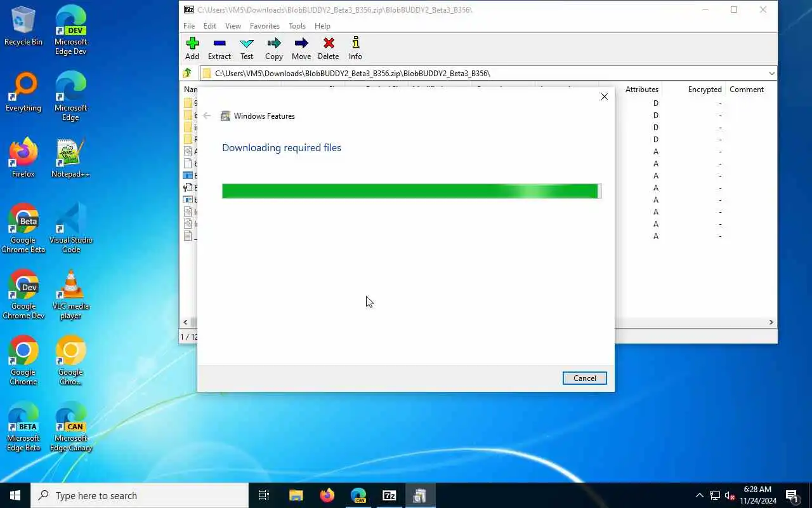Click the back arrow in Windows Features
This screenshot has width=812, height=508.
click(x=207, y=116)
